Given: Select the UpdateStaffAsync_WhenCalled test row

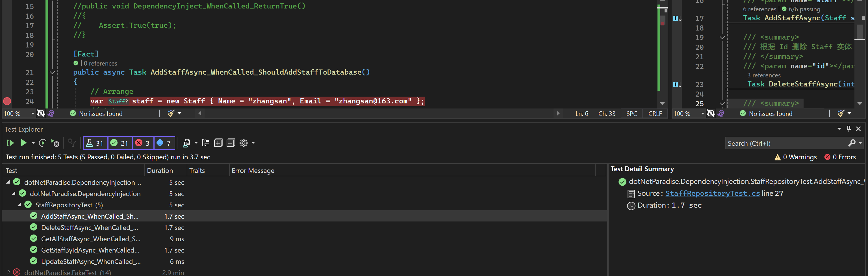Looking at the screenshot, I should (305, 261).
